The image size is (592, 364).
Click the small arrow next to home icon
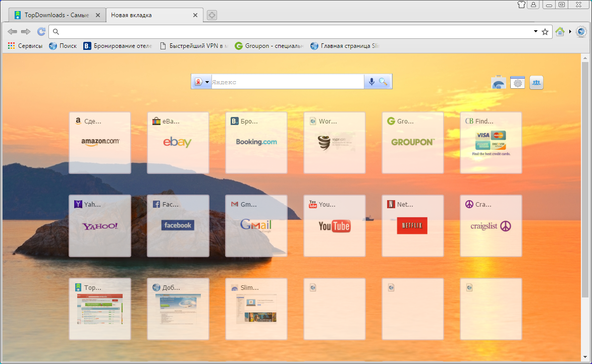[570, 31]
